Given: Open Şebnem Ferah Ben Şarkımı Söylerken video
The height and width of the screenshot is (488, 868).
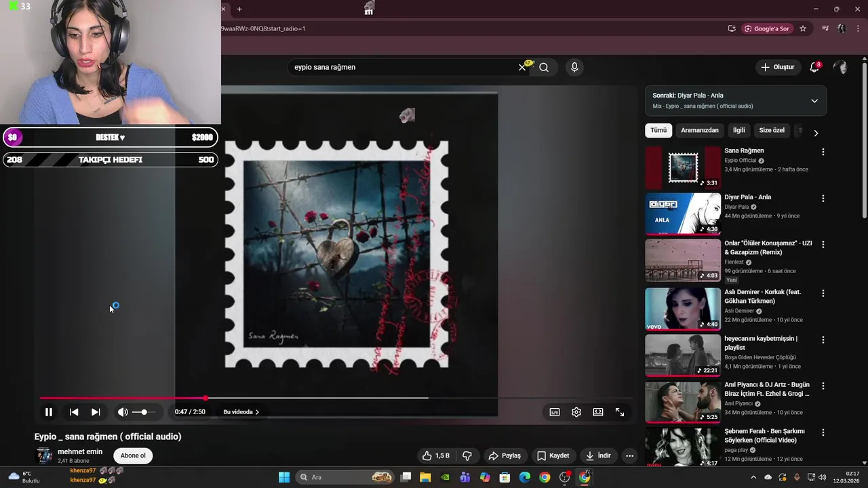Looking at the screenshot, I should click(683, 447).
